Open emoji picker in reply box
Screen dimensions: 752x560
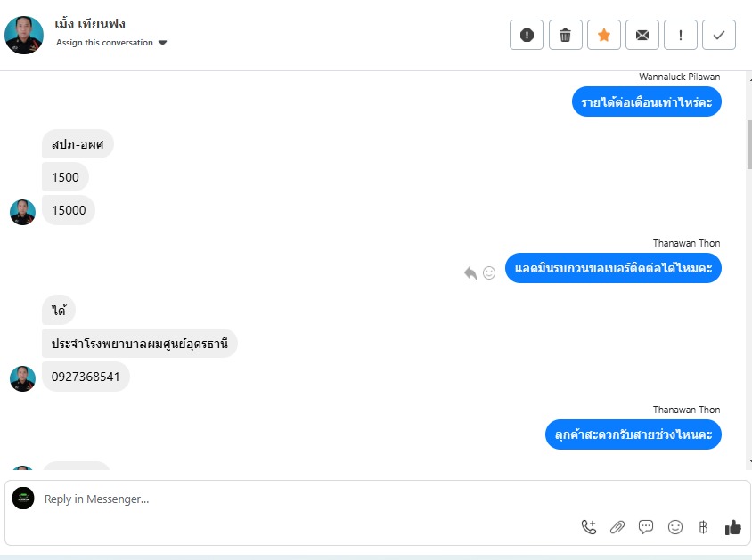click(x=674, y=527)
